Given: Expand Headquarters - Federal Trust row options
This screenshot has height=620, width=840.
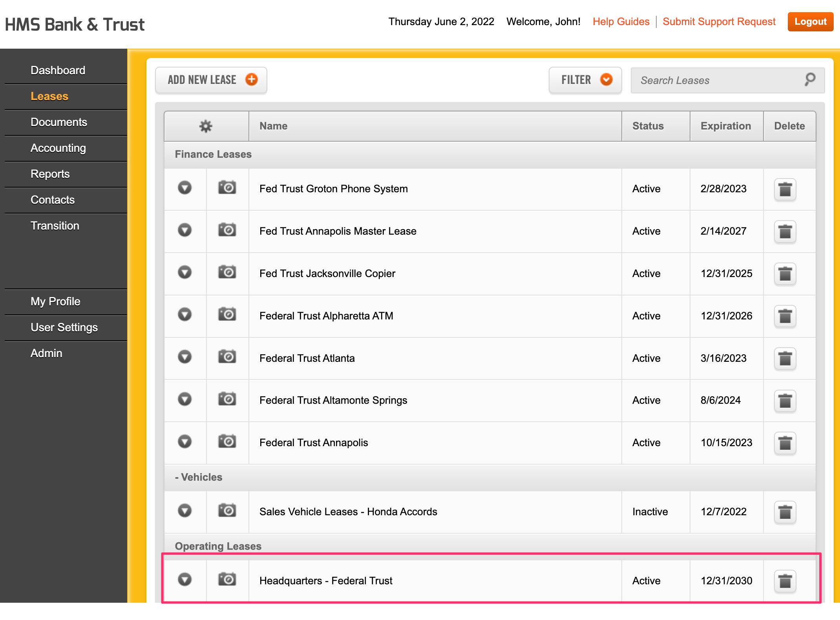Looking at the screenshot, I should pyautogui.click(x=184, y=580).
